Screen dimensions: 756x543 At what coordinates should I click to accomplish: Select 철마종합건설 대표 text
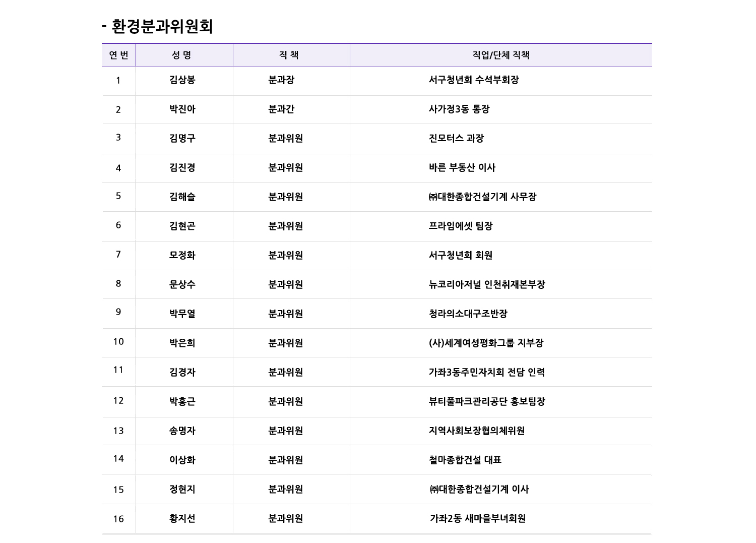pyautogui.click(x=465, y=460)
